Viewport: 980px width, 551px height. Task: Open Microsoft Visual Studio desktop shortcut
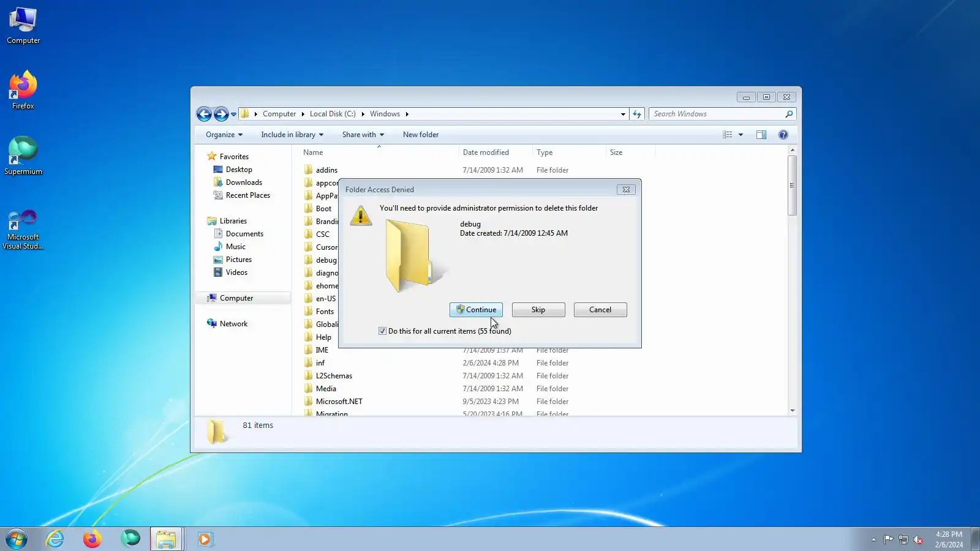[x=23, y=230]
